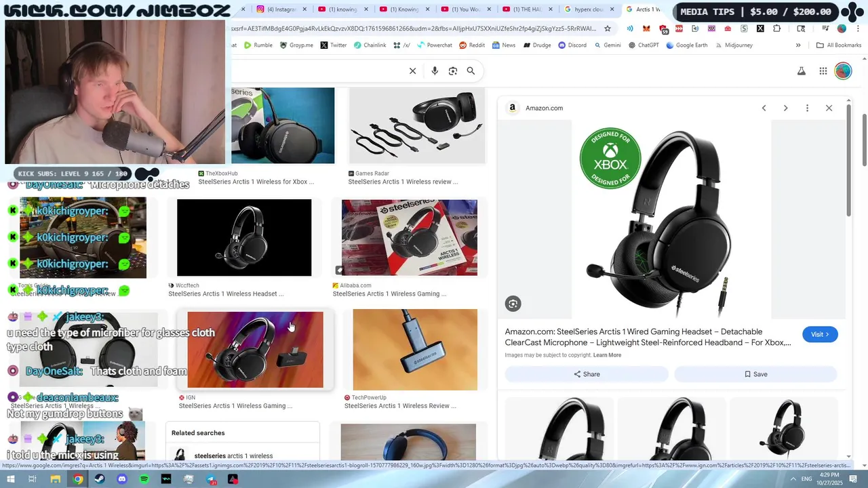This screenshot has width=868, height=488.
Task: Open the preview panel three-dot menu
Action: pyautogui.click(x=807, y=108)
